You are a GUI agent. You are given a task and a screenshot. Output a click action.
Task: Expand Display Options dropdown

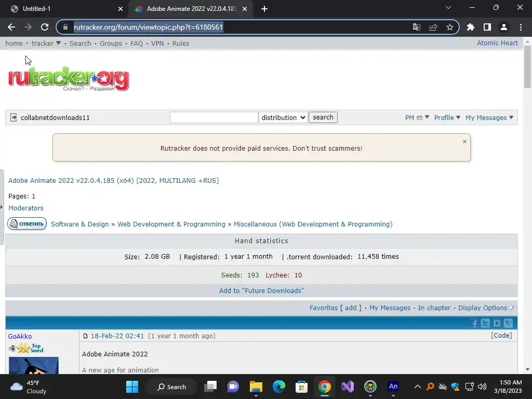click(x=486, y=308)
